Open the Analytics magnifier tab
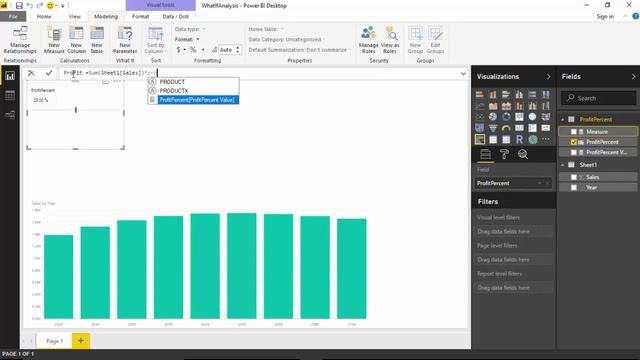Image resolution: width=640 pixels, height=360 pixels. [x=523, y=154]
